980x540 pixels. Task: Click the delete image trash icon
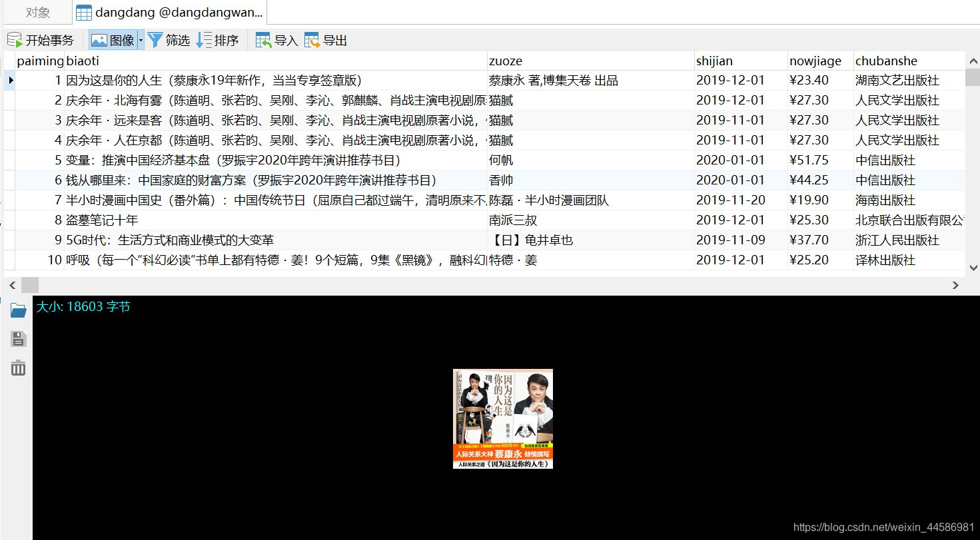18,368
